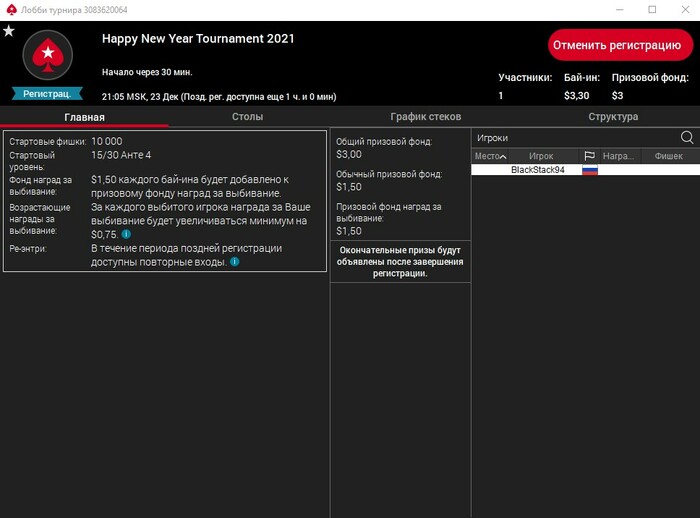Sort players by country flag column icon
The width and height of the screenshot is (700, 518).
pyautogui.click(x=589, y=156)
